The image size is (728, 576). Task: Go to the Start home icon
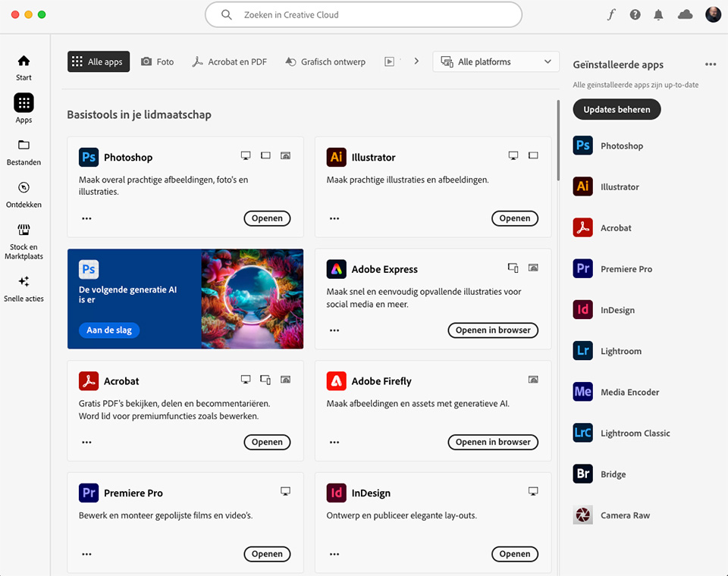click(x=24, y=61)
